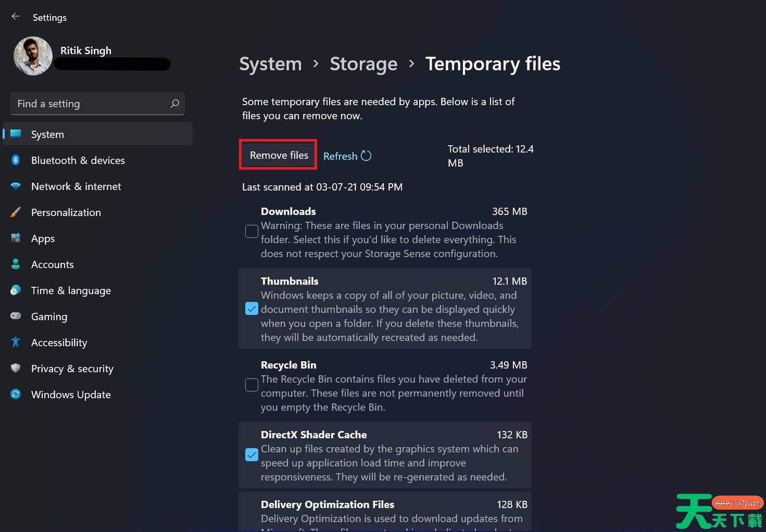The width and height of the screenshot is (766, 532).
Task: Click the 132 KB size value
Action: [x=512, y=435]
